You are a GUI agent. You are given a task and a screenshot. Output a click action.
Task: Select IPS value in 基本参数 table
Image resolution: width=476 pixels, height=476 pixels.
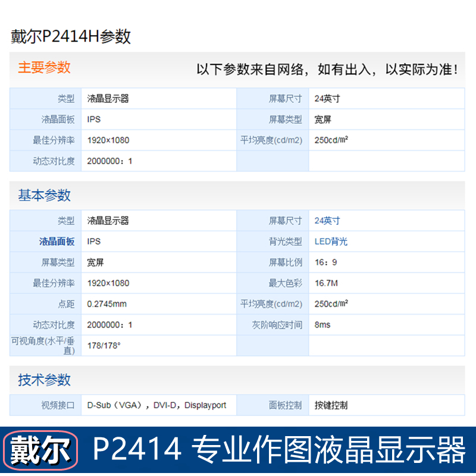94,242
